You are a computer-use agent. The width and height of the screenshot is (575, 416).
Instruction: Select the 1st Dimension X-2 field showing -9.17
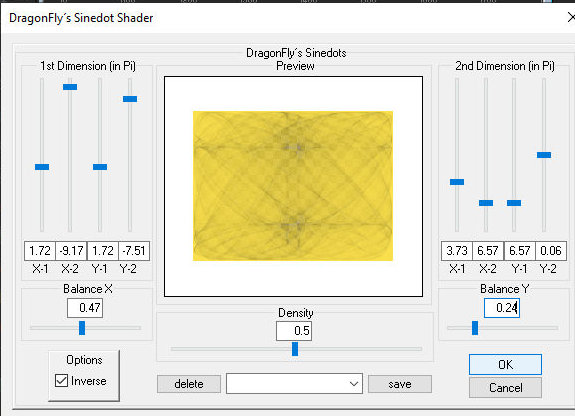71,251
